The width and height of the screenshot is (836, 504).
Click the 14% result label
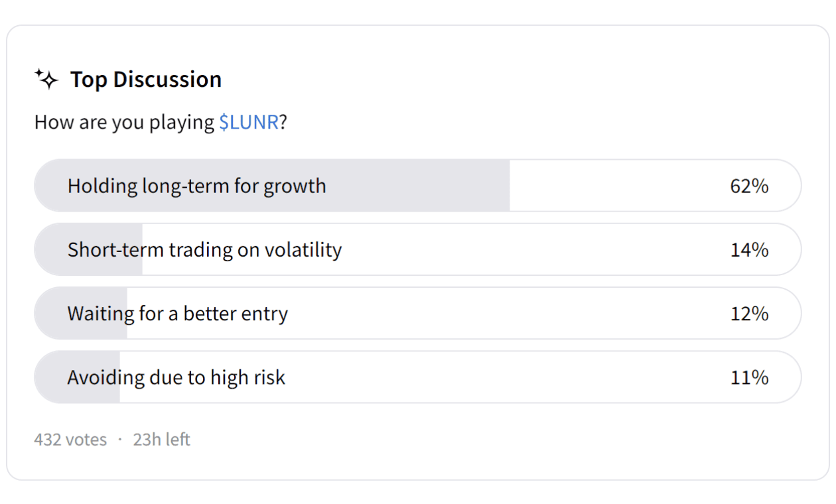[749, 250]
